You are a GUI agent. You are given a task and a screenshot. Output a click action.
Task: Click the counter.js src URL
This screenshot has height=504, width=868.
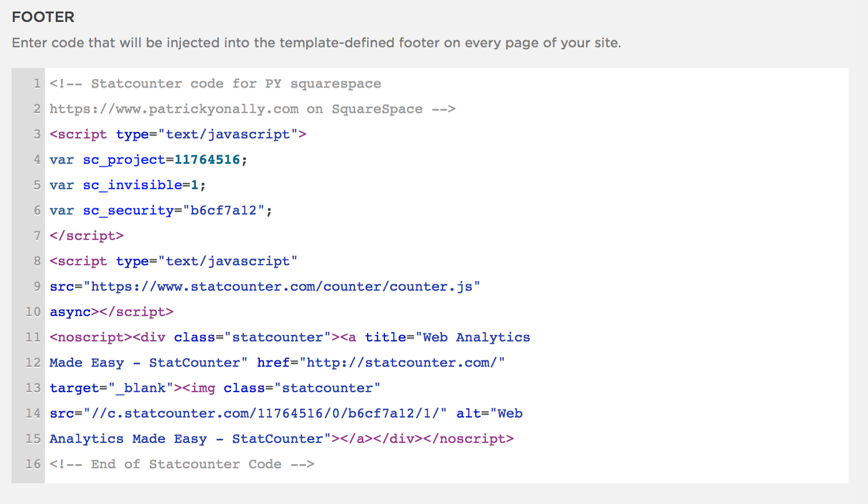(282, 287)
